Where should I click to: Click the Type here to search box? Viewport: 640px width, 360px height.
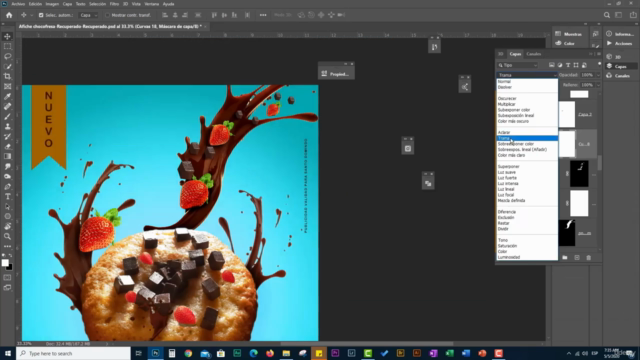click(x=73, y=353)
